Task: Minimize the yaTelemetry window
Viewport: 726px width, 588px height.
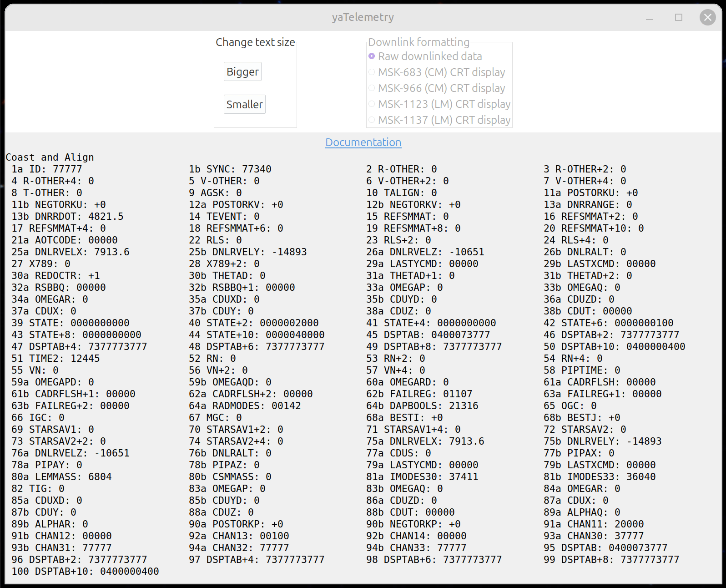Action: click(649, 17)
